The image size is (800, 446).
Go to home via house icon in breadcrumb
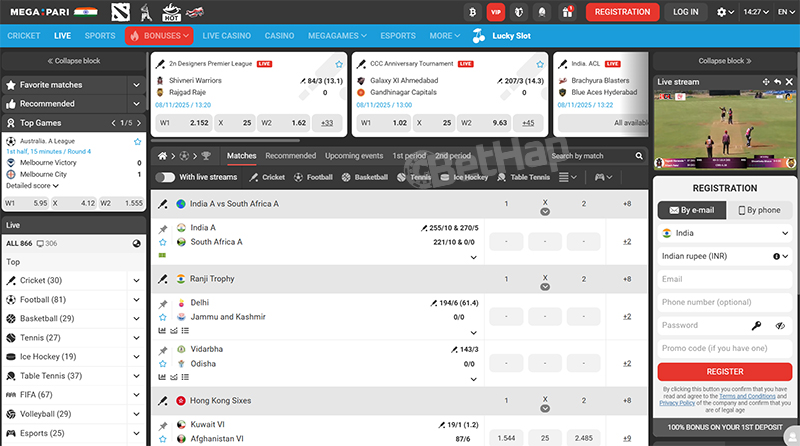[x=162, y=156]
